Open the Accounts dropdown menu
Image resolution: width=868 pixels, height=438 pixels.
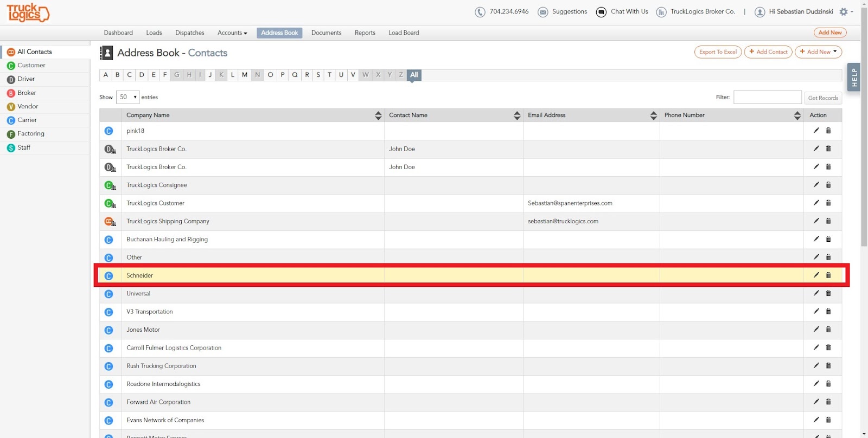coord(232,33)
